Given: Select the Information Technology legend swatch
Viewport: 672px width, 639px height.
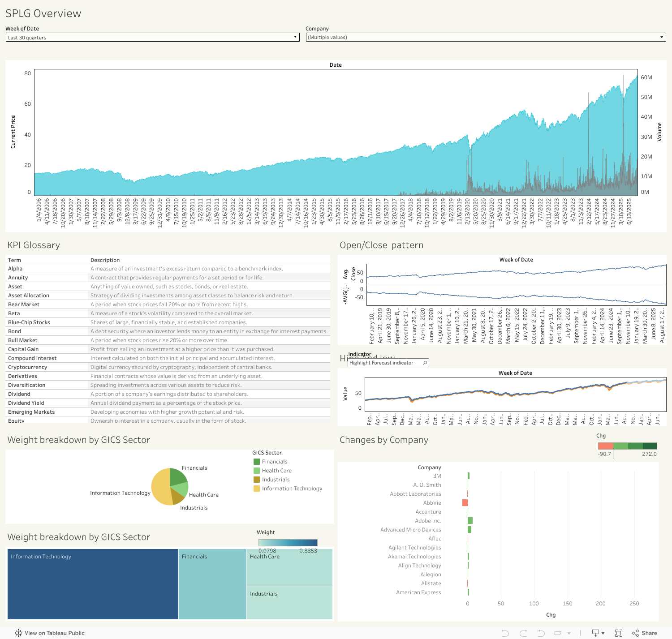Looking at the screenshot, I should click(257, 489).
